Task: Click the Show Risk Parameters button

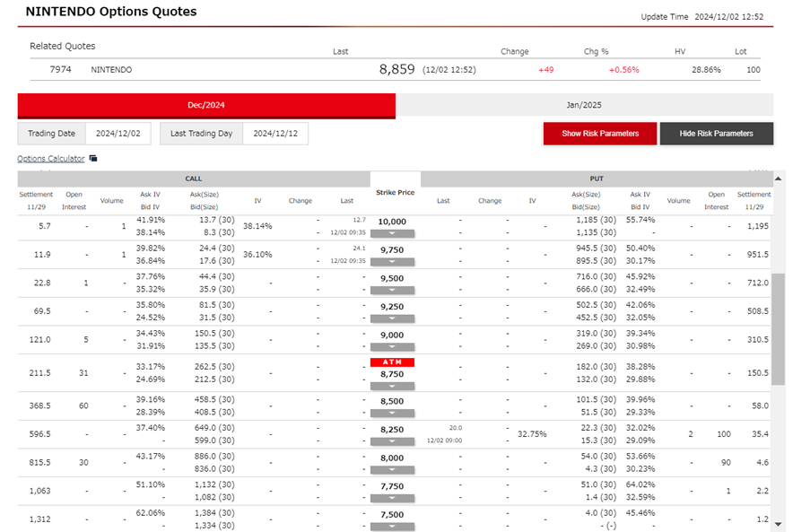Action: [600, 134]
